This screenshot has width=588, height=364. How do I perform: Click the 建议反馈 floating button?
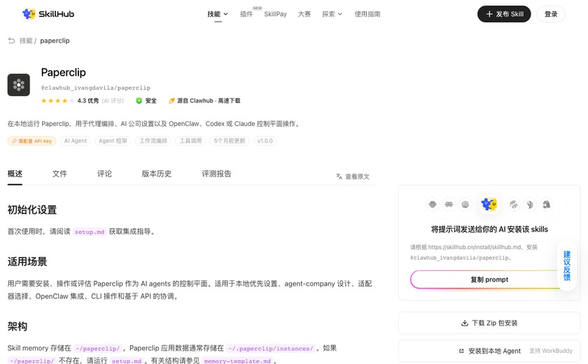(566, 266)
